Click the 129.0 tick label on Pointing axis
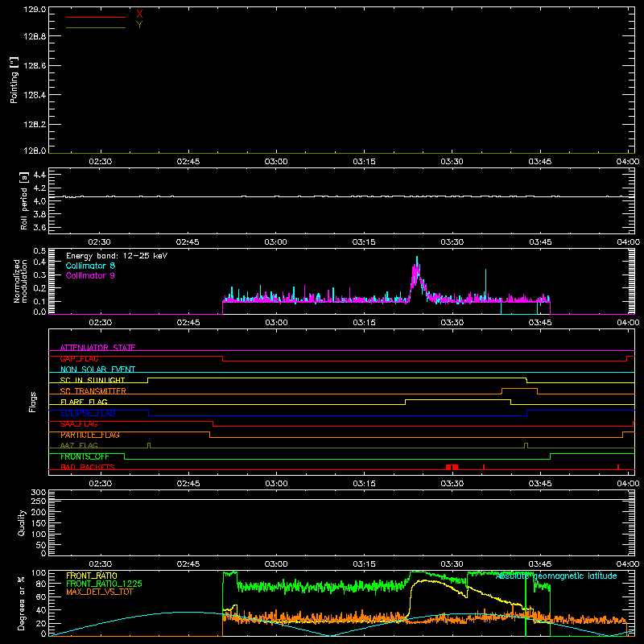Image resolution: width=644 pixels, height=644 pixels. point(35,10)
